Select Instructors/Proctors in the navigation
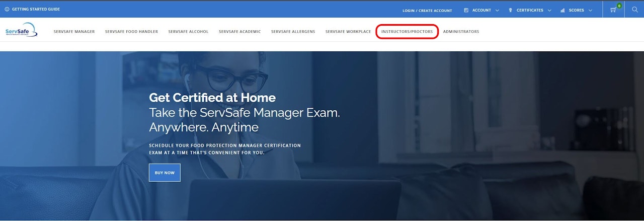The image size is (644, 221). tap(407, 32)
